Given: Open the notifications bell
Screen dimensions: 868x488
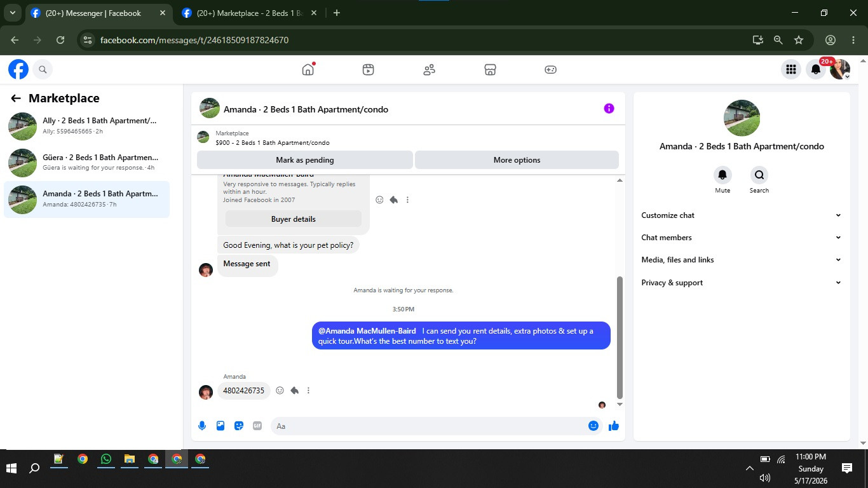Looking at the screenshot, I should tap(816, 69).
